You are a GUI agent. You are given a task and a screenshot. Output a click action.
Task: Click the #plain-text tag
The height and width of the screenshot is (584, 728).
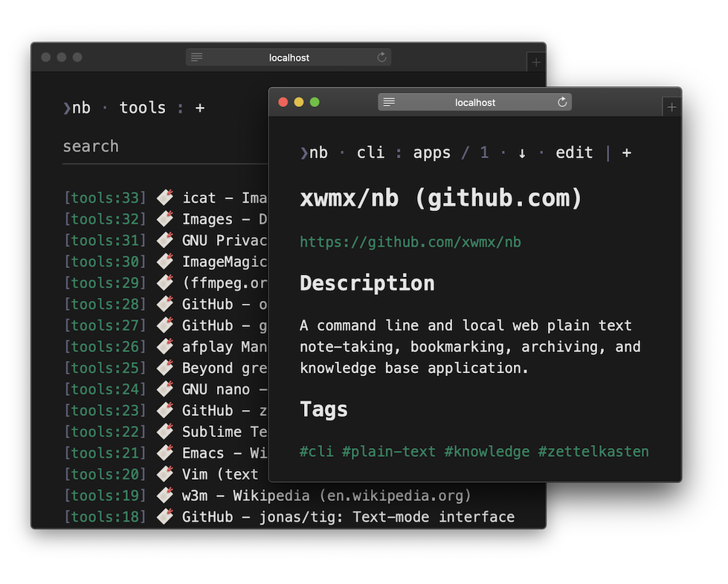point(389,451)
